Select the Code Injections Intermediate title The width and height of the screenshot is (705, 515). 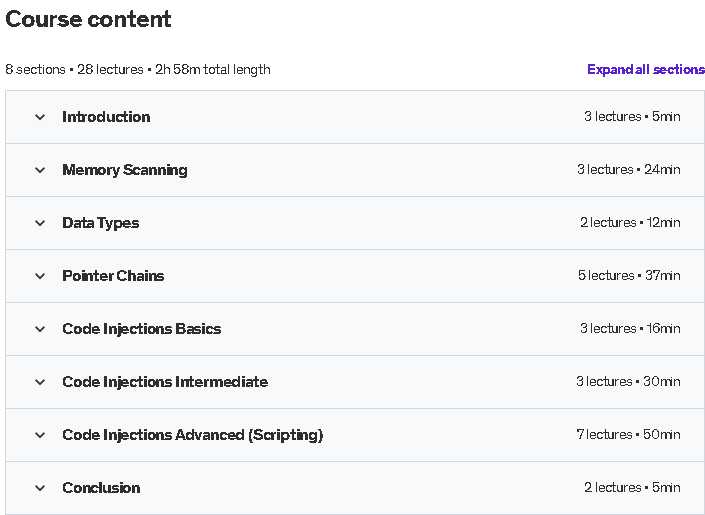coord(165,382)
